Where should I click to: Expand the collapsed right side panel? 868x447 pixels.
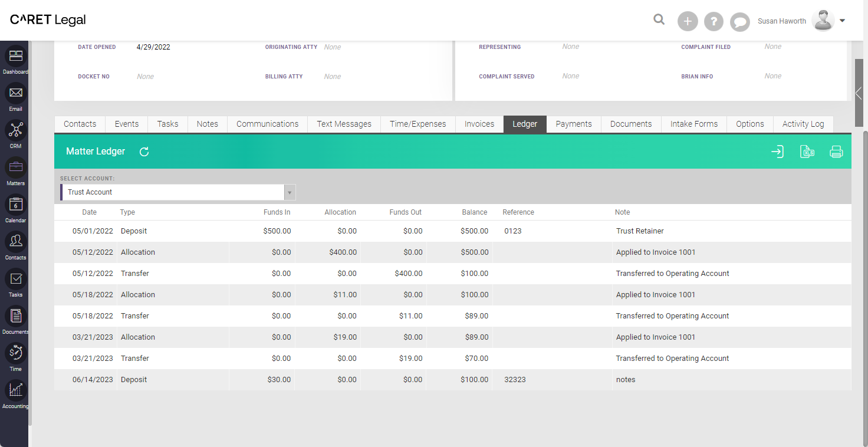click(859, 93)
